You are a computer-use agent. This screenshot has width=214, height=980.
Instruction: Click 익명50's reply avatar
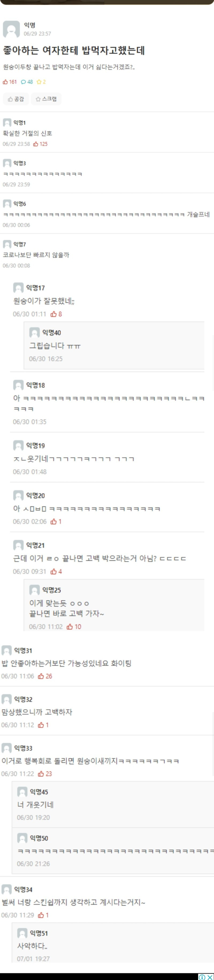22,838
